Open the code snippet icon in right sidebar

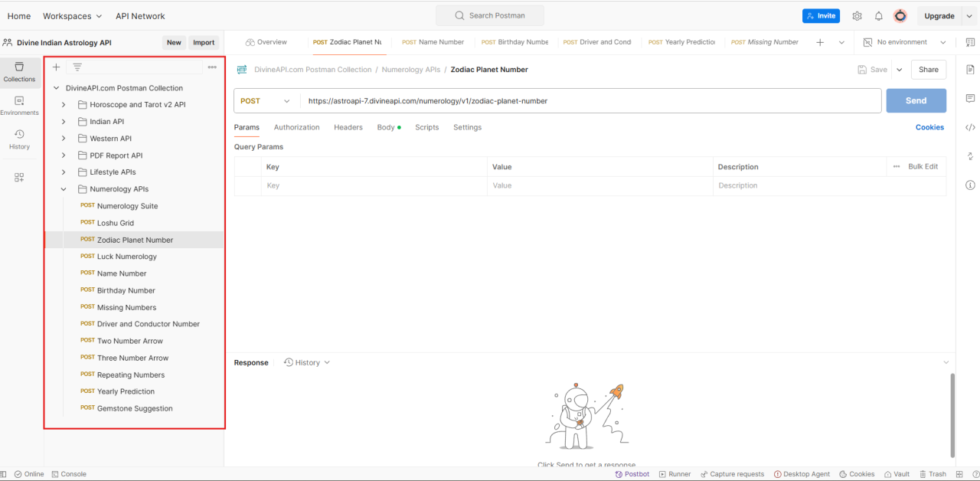click(x=970, y=127)
